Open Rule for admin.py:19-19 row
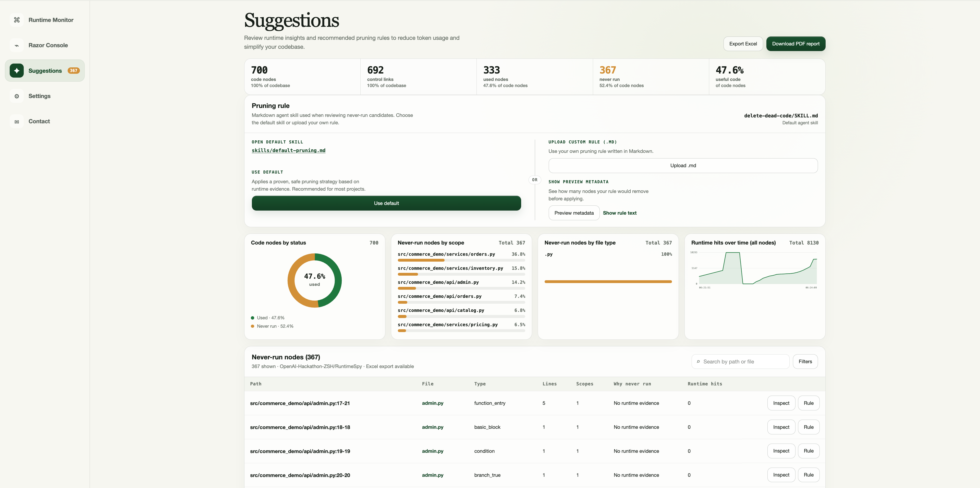Screen dimensions: 980x488 pyautogui.click(x=808, y=451)
